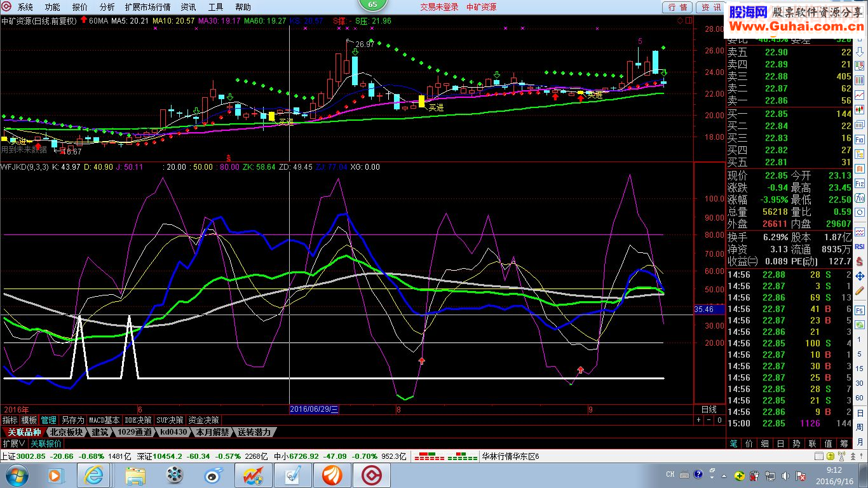
Task: Select the 筹 tab under tick list
Action: [x=844, y=444]
